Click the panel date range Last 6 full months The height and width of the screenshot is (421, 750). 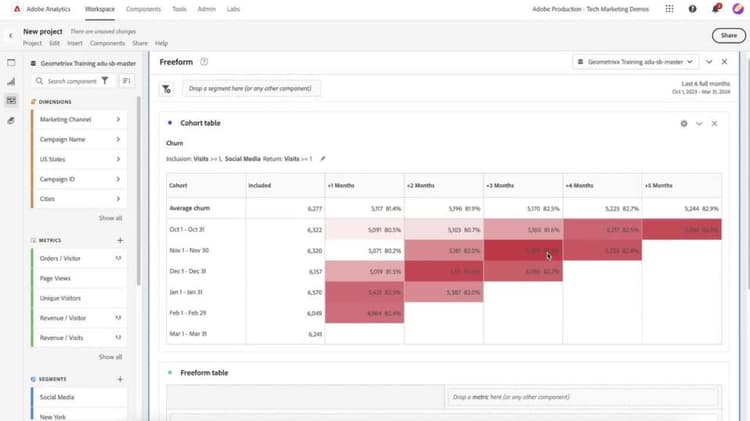click(701, 87)
